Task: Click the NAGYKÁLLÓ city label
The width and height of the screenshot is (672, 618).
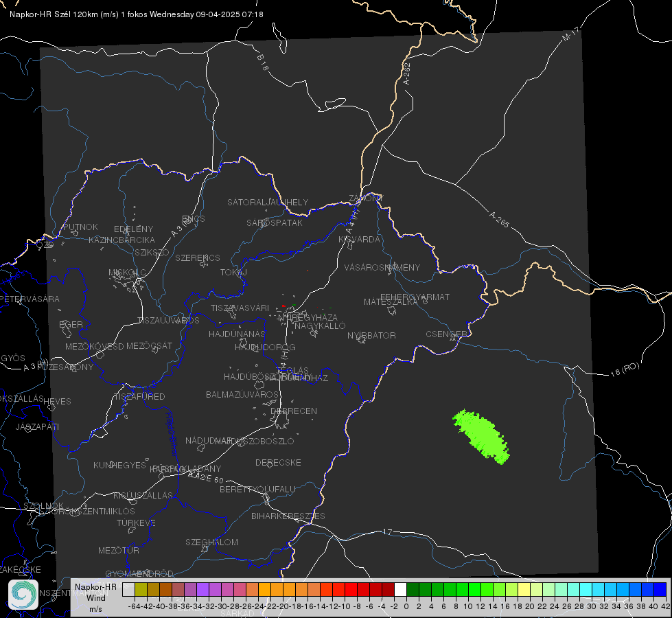Action: 320,326
